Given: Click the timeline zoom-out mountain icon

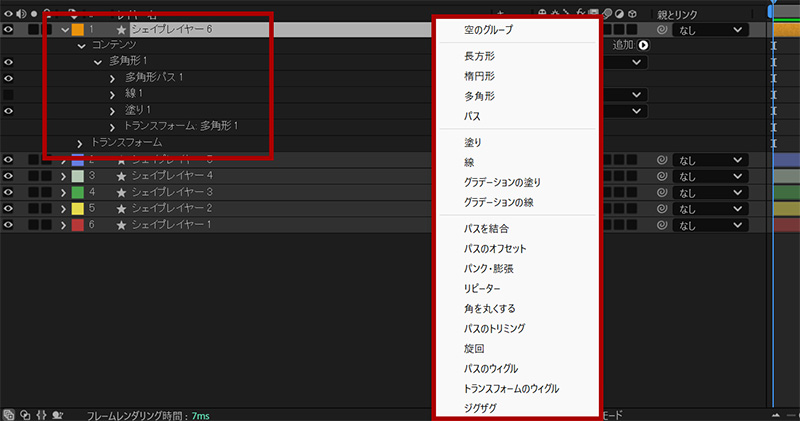Looking at the screenshot, I should (x=776, y=415).
